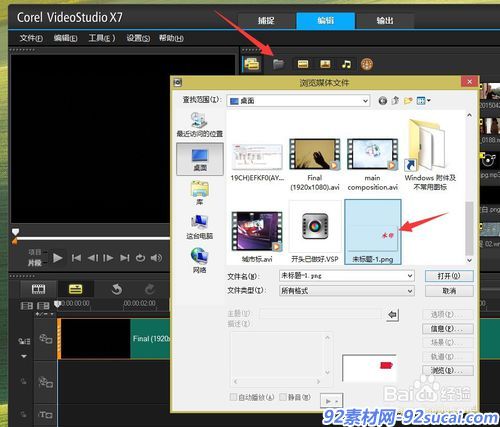Switch to timeline view icon
Viewport: 500px width, 427px height.
(x=75, y=289)
